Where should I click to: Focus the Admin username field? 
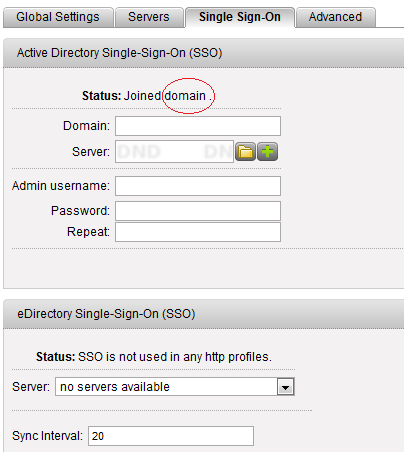(x=198, y=186)
